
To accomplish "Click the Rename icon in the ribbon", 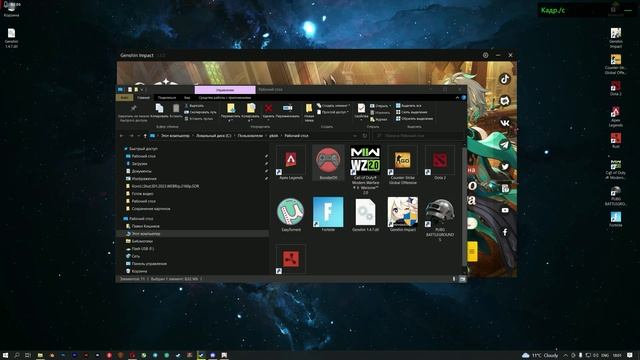I will pyautogui.click(x=287, y=108).
